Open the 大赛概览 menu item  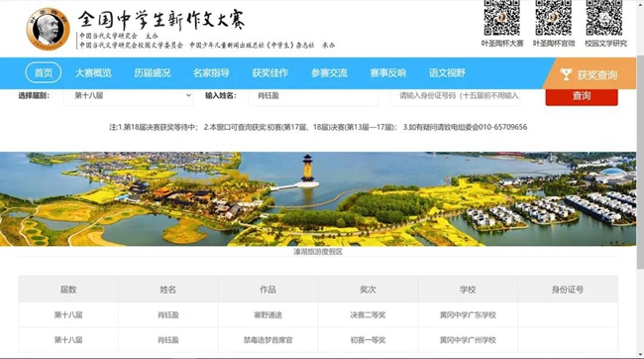(93, 72)
